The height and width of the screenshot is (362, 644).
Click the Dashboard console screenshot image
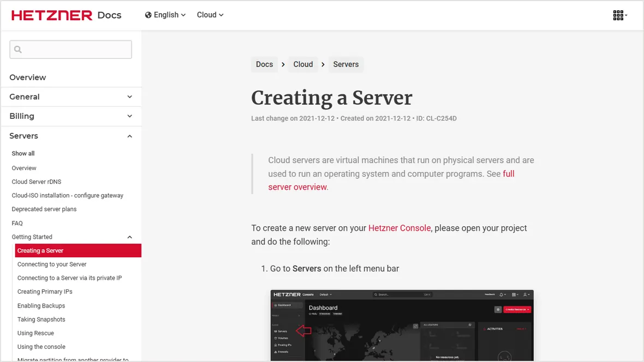coord(402,325)
